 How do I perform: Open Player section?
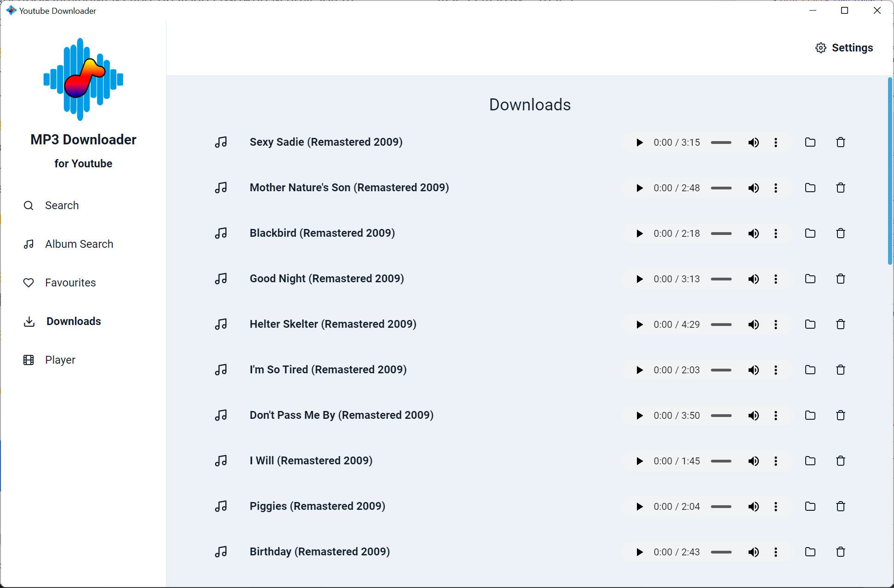coord(60,360)
